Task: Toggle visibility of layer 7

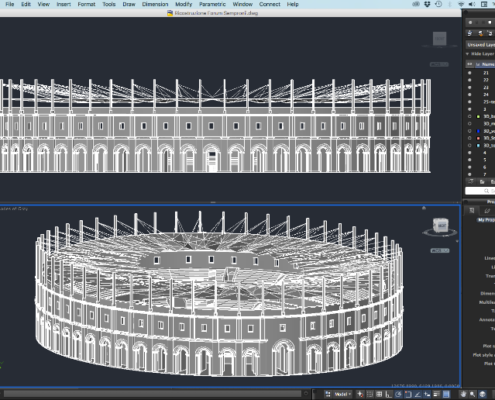Action: point(470,174)
